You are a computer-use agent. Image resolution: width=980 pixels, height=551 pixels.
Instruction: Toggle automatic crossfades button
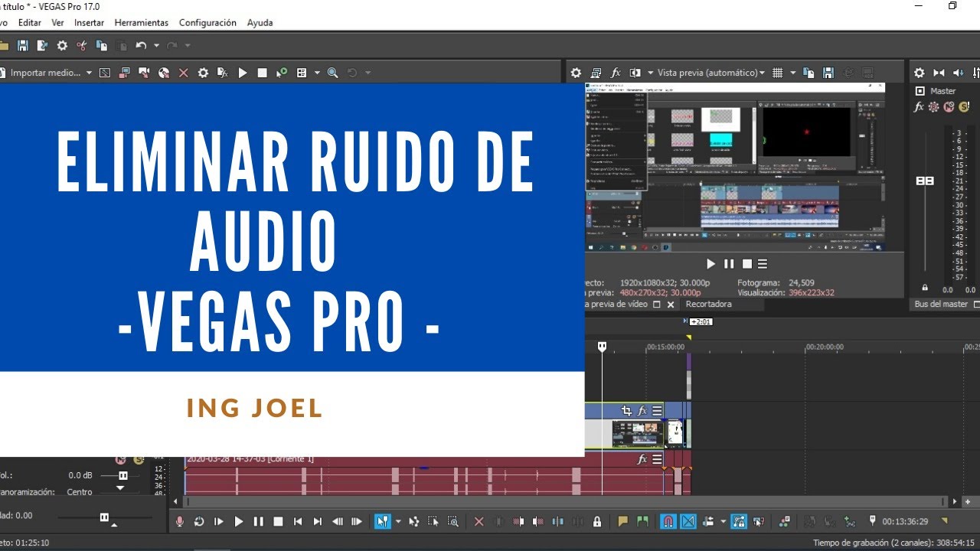688,521
